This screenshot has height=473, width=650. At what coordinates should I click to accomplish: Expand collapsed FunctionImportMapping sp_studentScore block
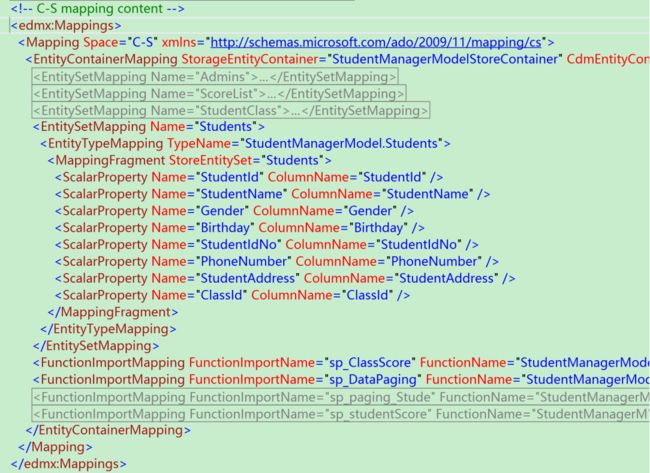click(x=341, y=414)
